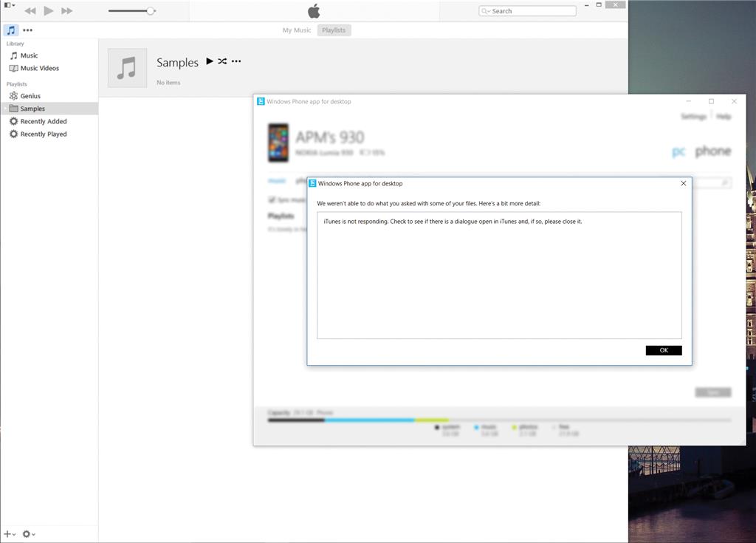This screenshot has height=543, width=756.
Task: Switch to the My Music tab
Action: [x=297, y=30]
